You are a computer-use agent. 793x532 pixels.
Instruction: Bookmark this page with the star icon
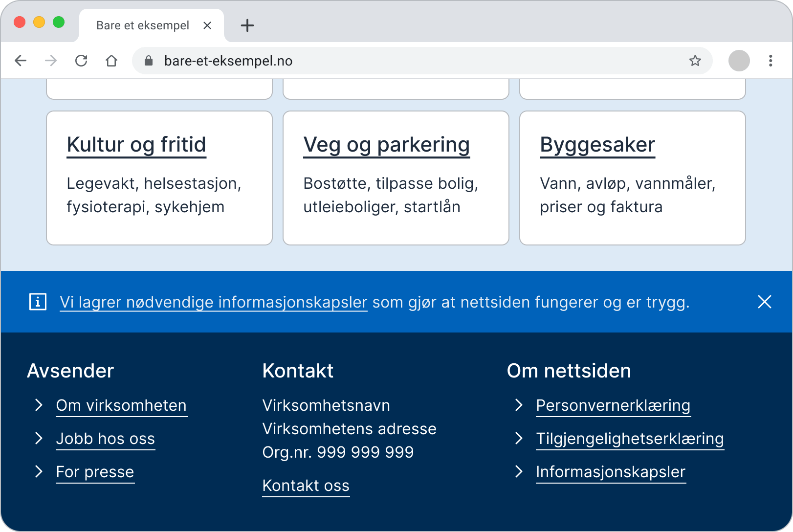coord(695,61)
